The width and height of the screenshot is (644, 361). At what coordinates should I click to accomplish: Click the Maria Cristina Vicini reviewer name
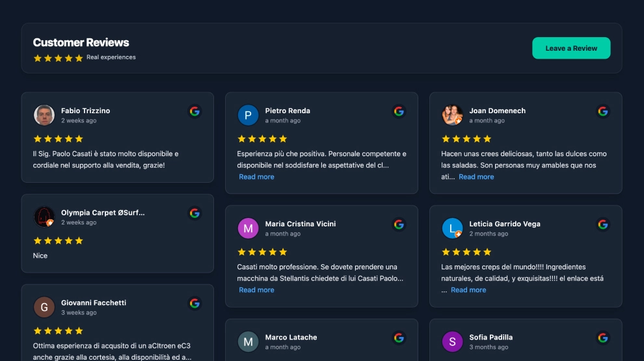point(301,224)
